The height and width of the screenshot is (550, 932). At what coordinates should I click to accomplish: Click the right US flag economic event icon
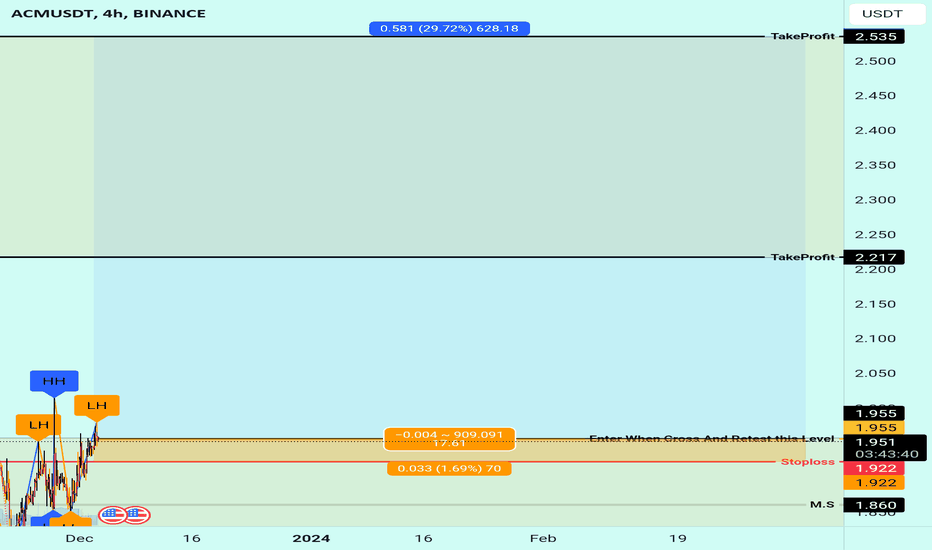(x=136, y=515)
